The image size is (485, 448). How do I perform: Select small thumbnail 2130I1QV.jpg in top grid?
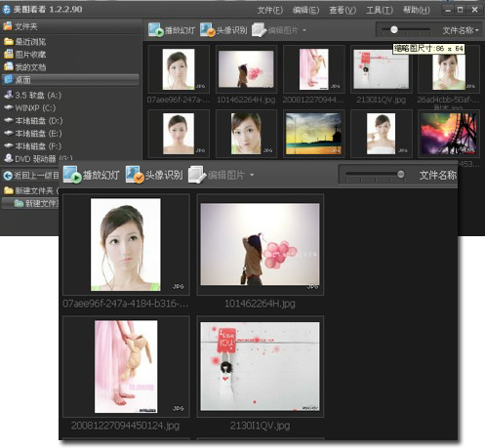tap(382, 69)
